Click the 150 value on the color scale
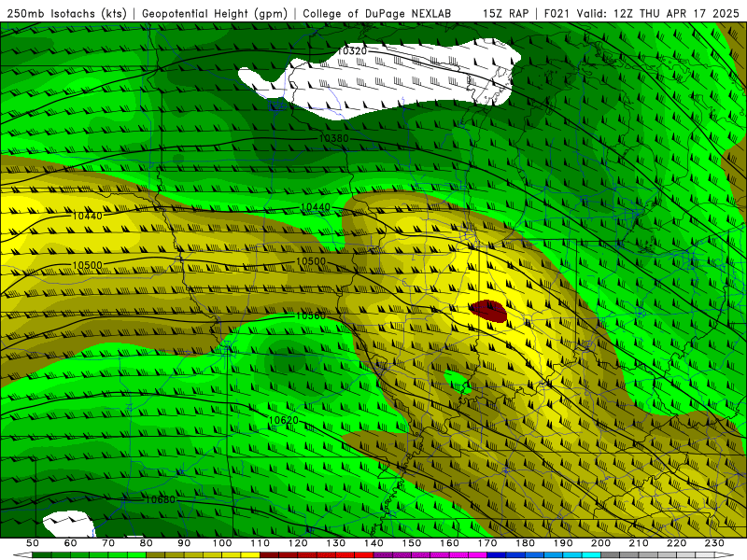Viewport: 747px width, 560px height. pyautogui.click(x=411, y=543)
